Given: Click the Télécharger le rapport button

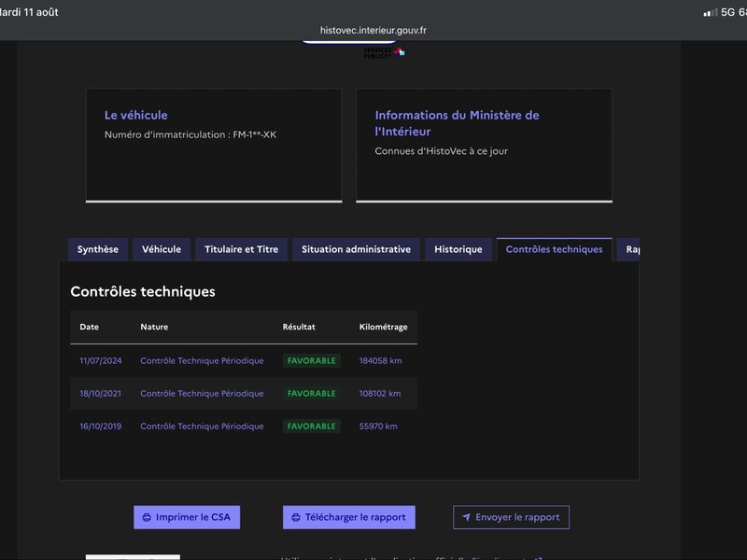Looking at the screenshot, I should tap(349, 517).
